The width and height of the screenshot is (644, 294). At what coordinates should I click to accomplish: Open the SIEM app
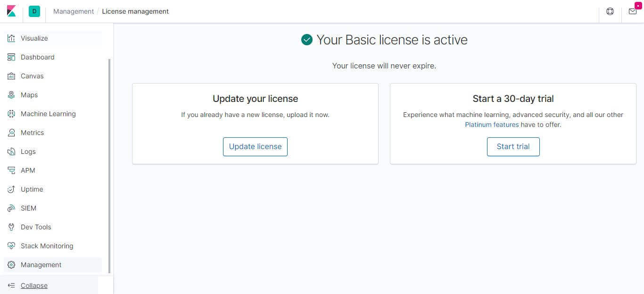coord(28,208)
